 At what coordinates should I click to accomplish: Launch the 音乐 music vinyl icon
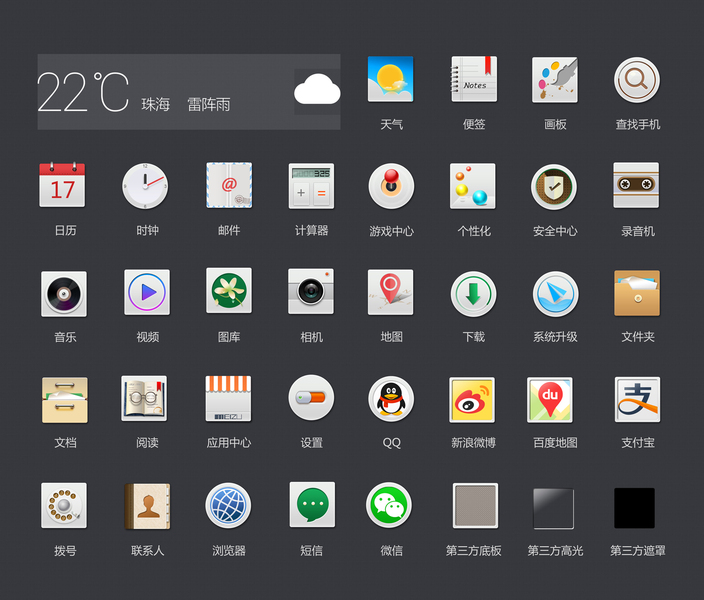[64, 294]
